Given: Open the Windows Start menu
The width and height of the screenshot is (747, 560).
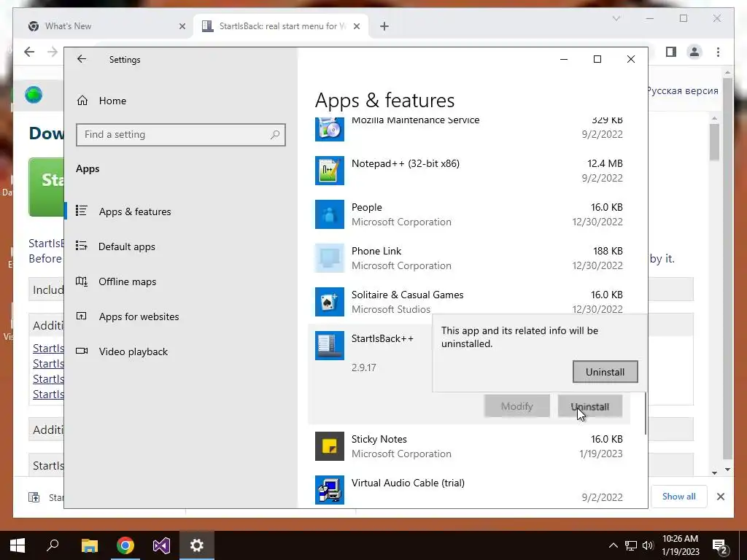Looking at the screenshot, I should 18,545.
